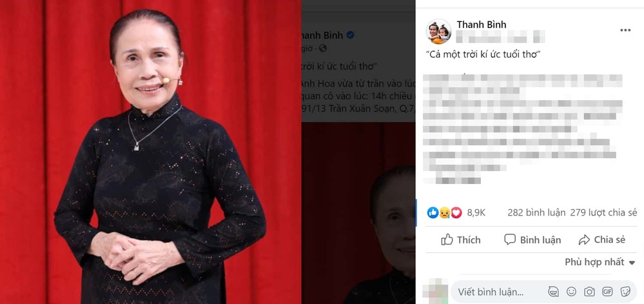Screen dimensions: 644x304
Task: Insert an emoji in comment box
Action: 571,292
